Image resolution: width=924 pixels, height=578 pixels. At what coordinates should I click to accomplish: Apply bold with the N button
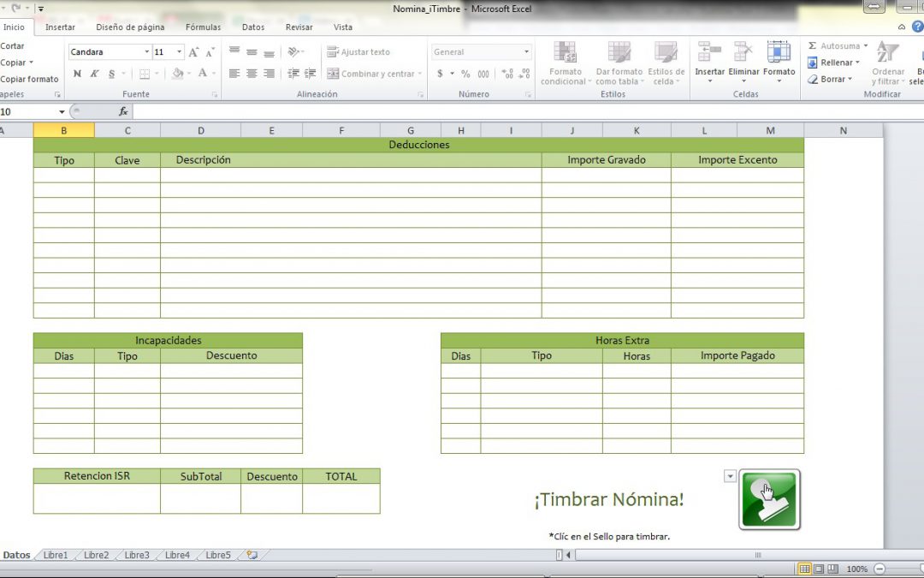[x=78, y=74]
